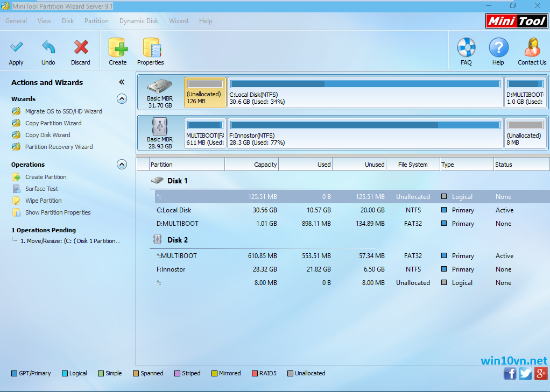Select the MULTIBOOT 611 MB block on Disk 2
550x392 pixels.
(205, 133)
